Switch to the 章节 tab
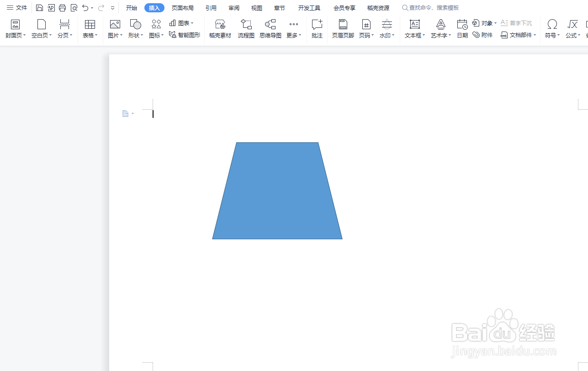Image resolution: width=588 pixels, height=371 pixels. 280,8
